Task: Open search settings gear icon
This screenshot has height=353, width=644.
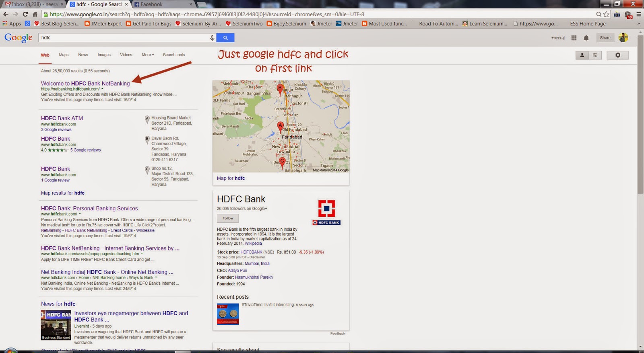Action: click(618, 55)
